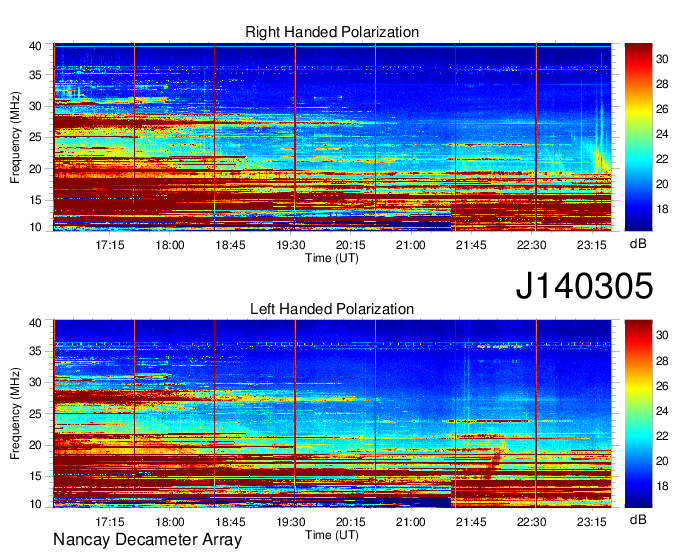Click the 24 dB label on the top color bar
Screen dimensions: 680x552
(x=662, y=134)
